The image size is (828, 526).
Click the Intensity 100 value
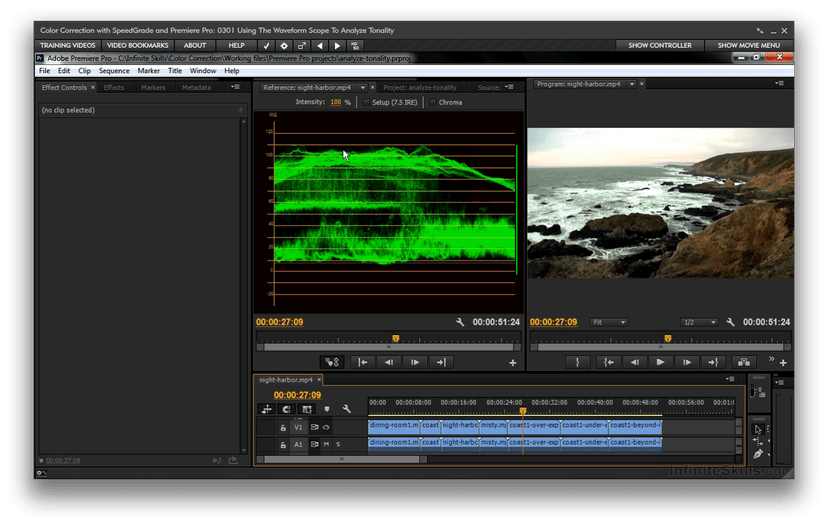click(x=336, y=102)
